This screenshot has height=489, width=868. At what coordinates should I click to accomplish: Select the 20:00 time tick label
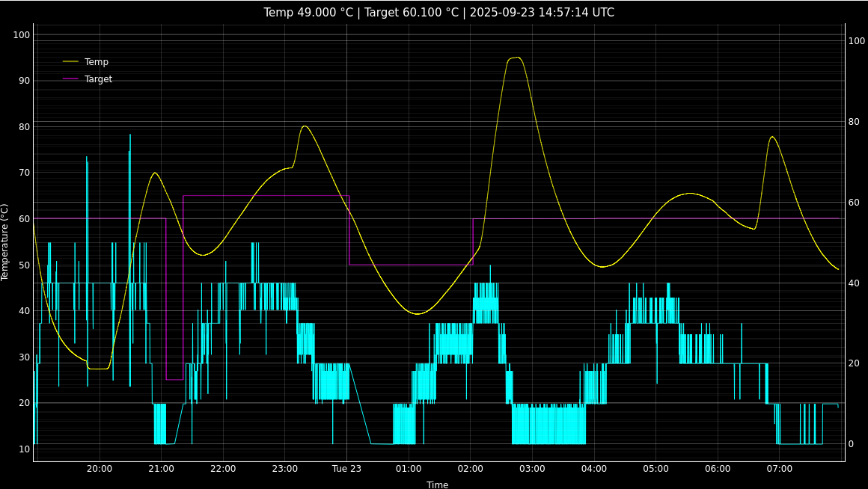click(100, 469)
